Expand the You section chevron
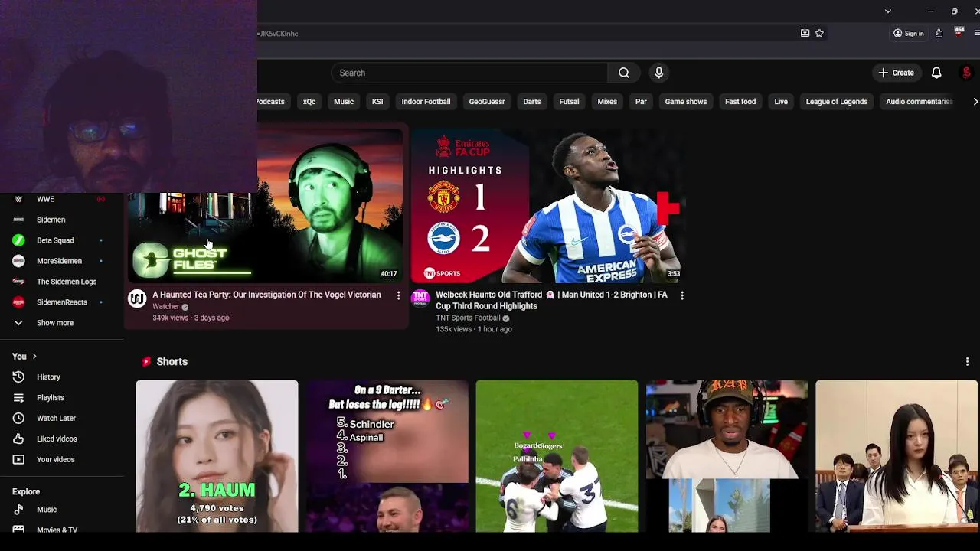Viewport: 980px width, 551px height. pos(34,357)
